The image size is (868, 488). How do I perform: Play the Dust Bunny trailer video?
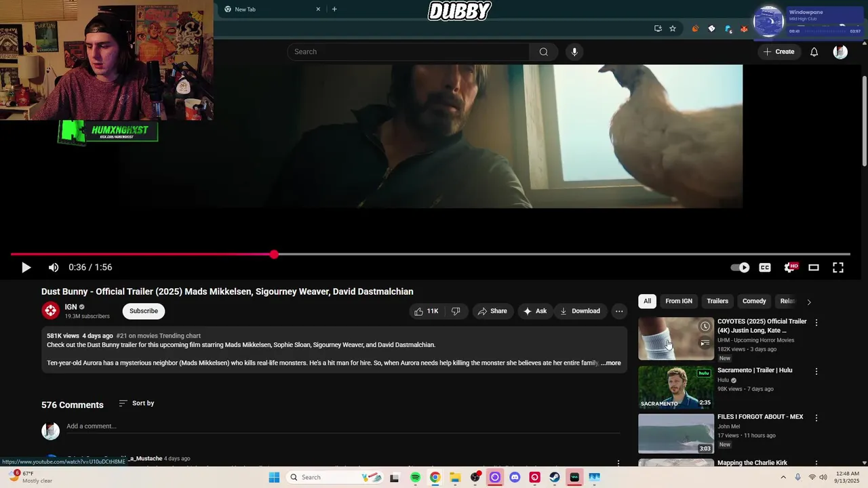[x=26, y=268]
